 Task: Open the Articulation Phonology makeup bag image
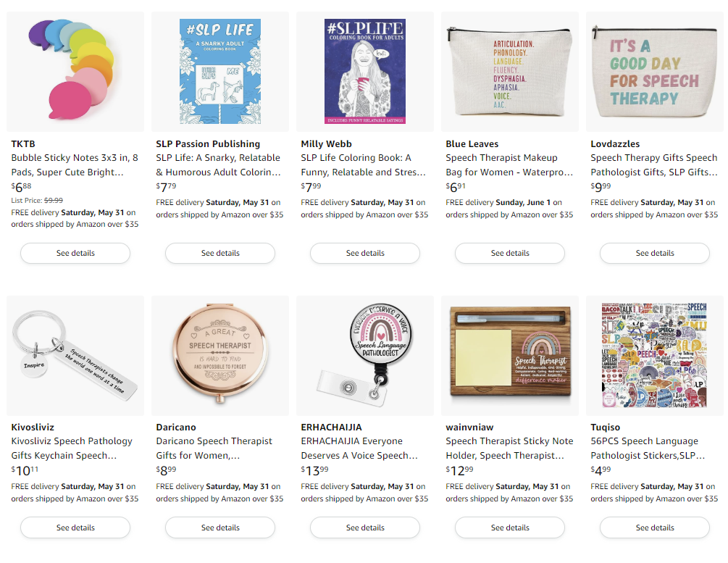coord(510,72)
